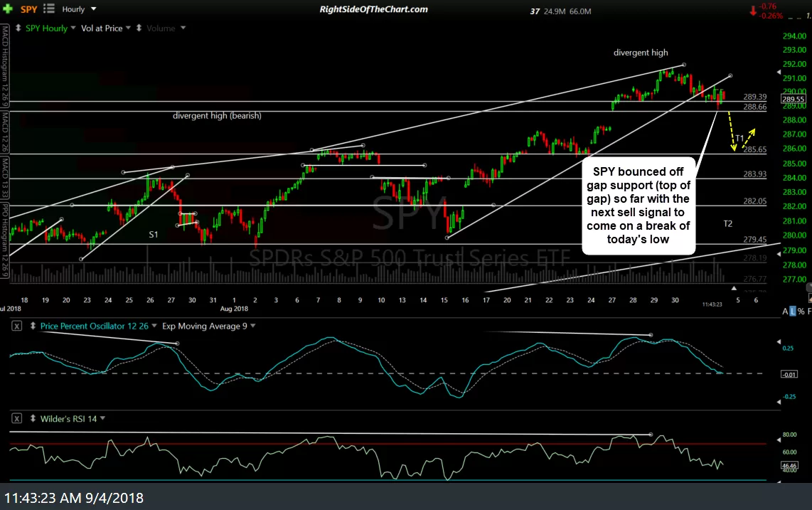Click the -0.76 price change value
This screenshot has width=812, height=510.
[768, 6]
